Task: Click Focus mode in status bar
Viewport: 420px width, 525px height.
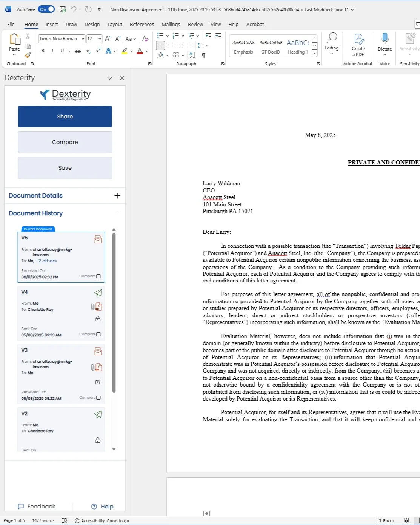Action: 386,520
